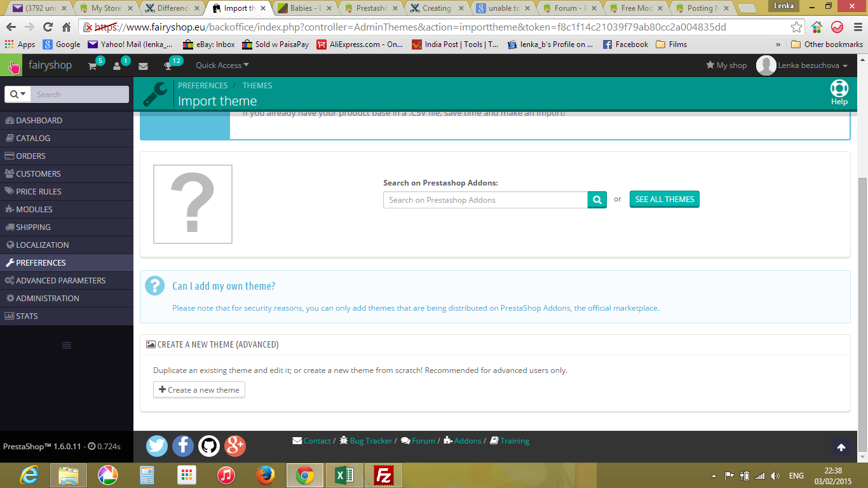Click the fairyshop logo icon
Viewport: 868px width, 488px height.
tap(11, 65)
